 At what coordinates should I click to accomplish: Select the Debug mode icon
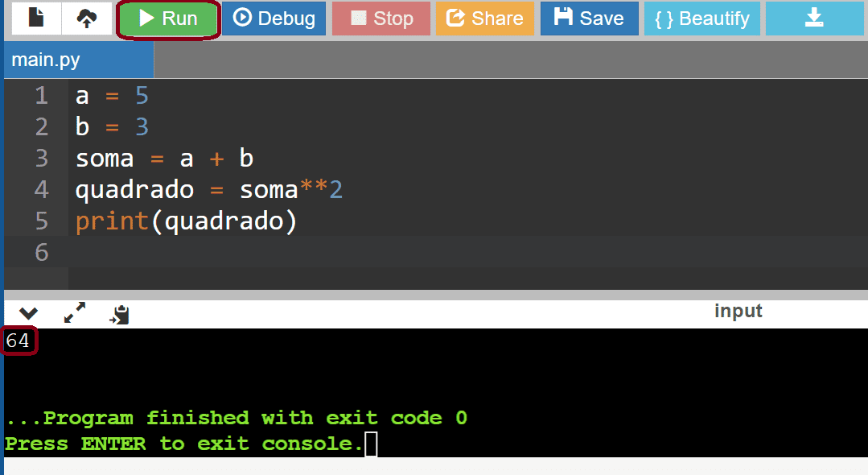pos(274,18)
